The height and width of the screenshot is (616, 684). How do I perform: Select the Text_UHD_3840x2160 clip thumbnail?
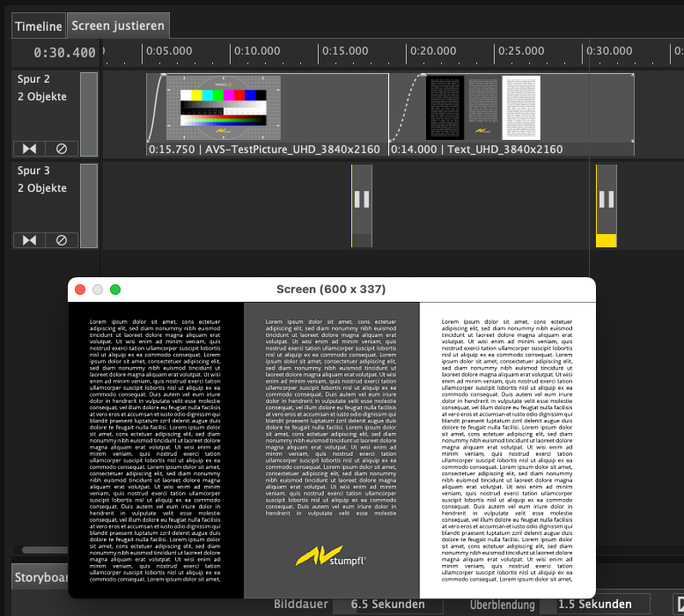[483, 107]
